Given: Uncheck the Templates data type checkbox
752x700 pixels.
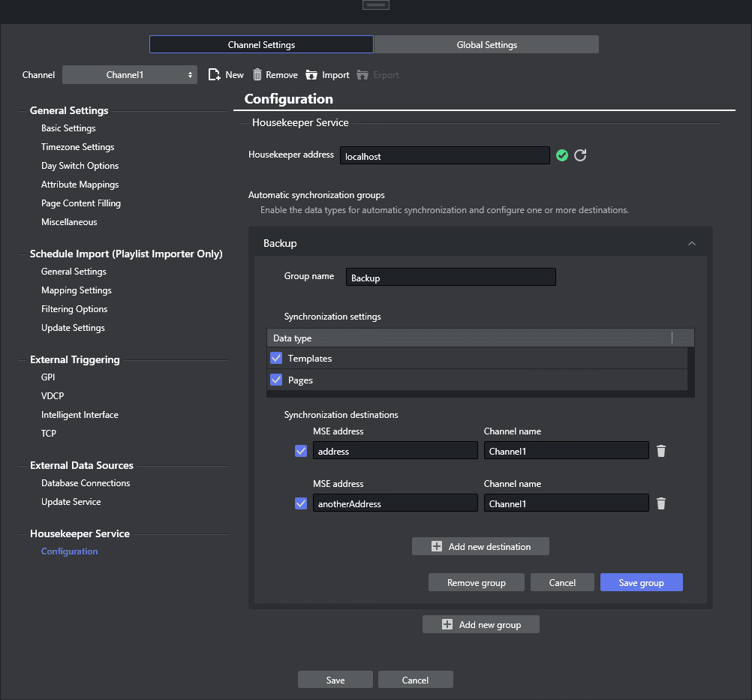Looking at the screenshot, I should (x=276, y=359).
